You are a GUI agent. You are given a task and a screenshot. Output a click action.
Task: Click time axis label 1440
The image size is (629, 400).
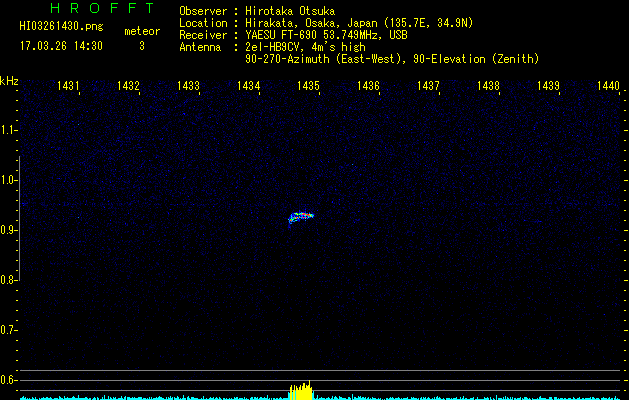pyautogui.click(x=609, y=86)
